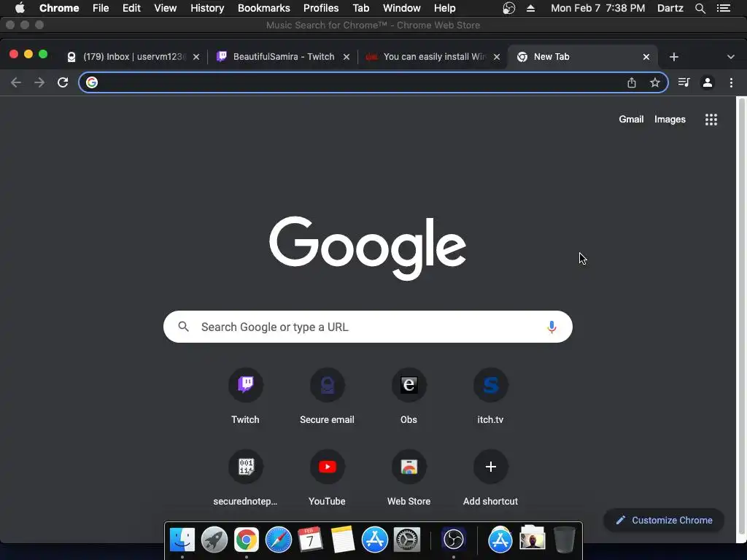Open the Gmail link
The width and height of the screenshot is (747, 560).
(631, 120)
